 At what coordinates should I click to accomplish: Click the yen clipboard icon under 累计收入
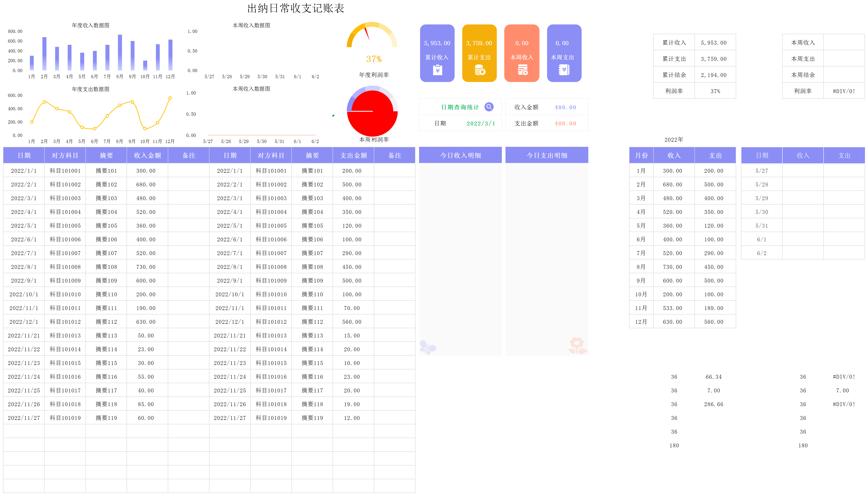click(437, 70)
